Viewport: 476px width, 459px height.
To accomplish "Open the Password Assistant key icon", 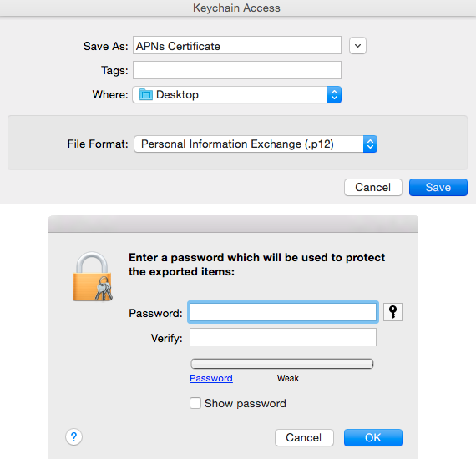I will pyautogui.click(x=392, y=312).
